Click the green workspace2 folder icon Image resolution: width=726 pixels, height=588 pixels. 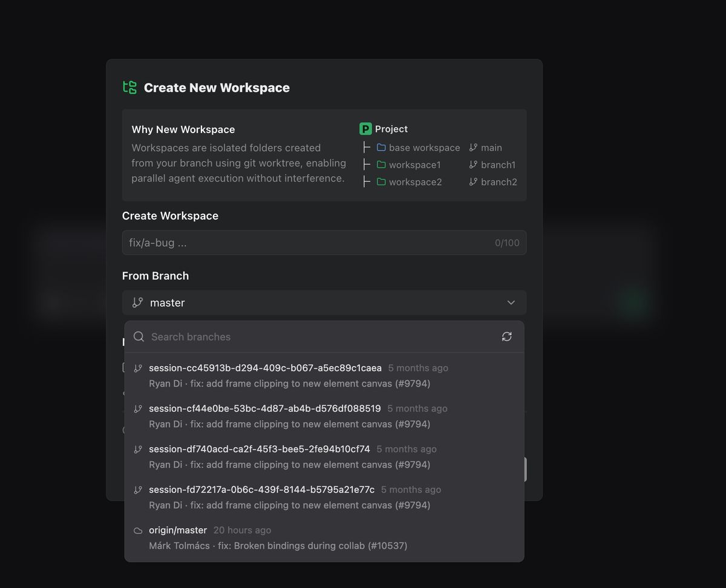(381, 181)
